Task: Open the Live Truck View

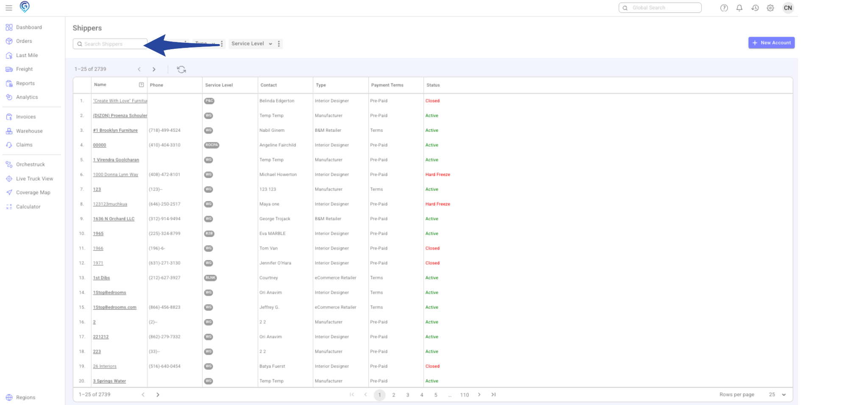Action: click(34, 178)
